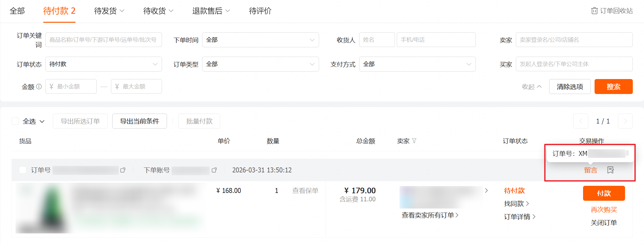The image size is (644, 244).
Task: Open the order recycle bin icon
Action: (594, 11)
